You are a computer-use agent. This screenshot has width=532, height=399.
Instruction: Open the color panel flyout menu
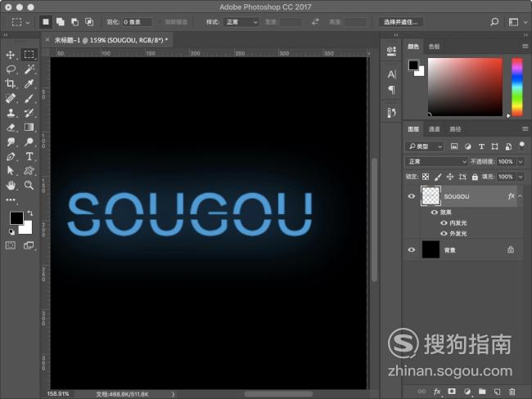525,46
